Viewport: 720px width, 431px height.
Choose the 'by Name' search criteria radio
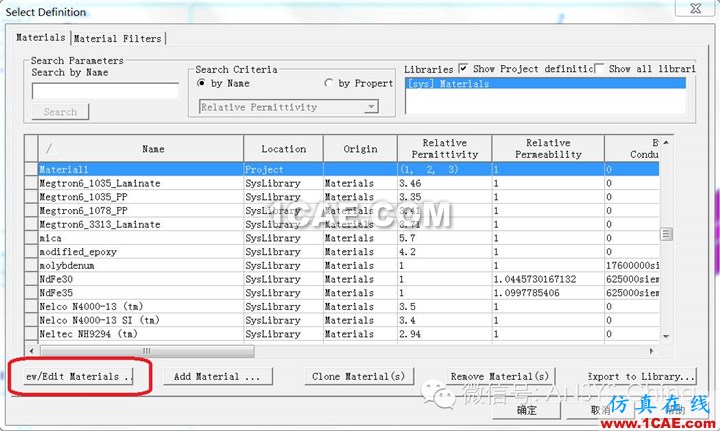tap(203, 83)
